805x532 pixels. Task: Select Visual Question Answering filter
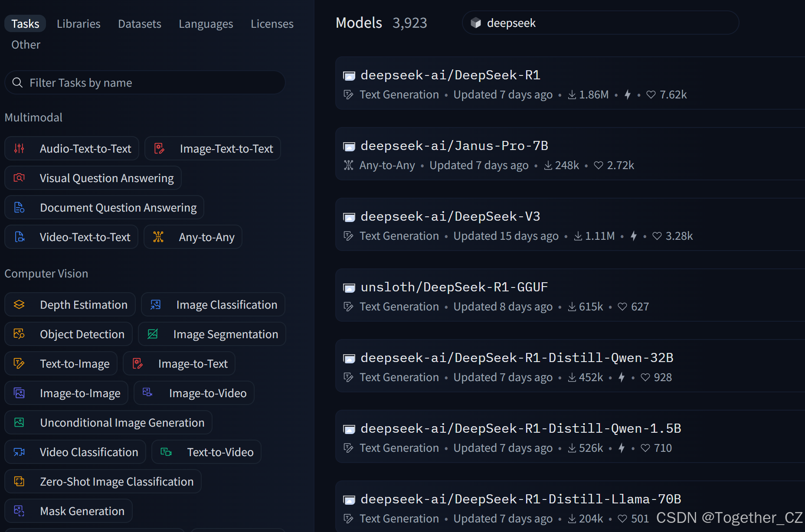(x=93, y=178)
